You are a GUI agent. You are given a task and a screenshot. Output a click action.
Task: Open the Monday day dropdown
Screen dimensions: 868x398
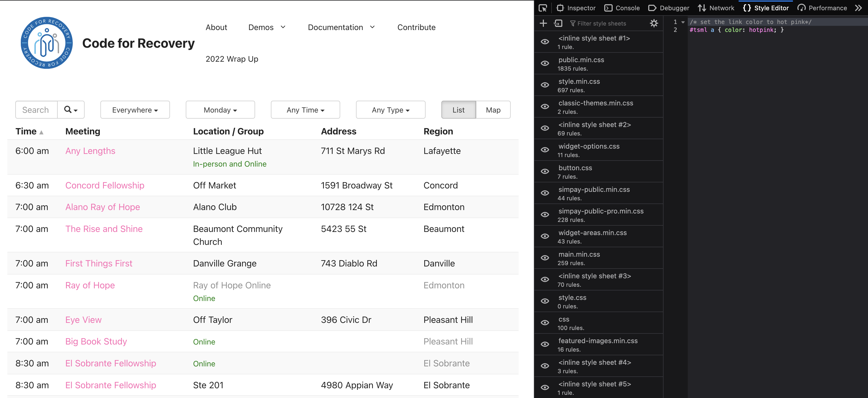[x=220, y=110]
